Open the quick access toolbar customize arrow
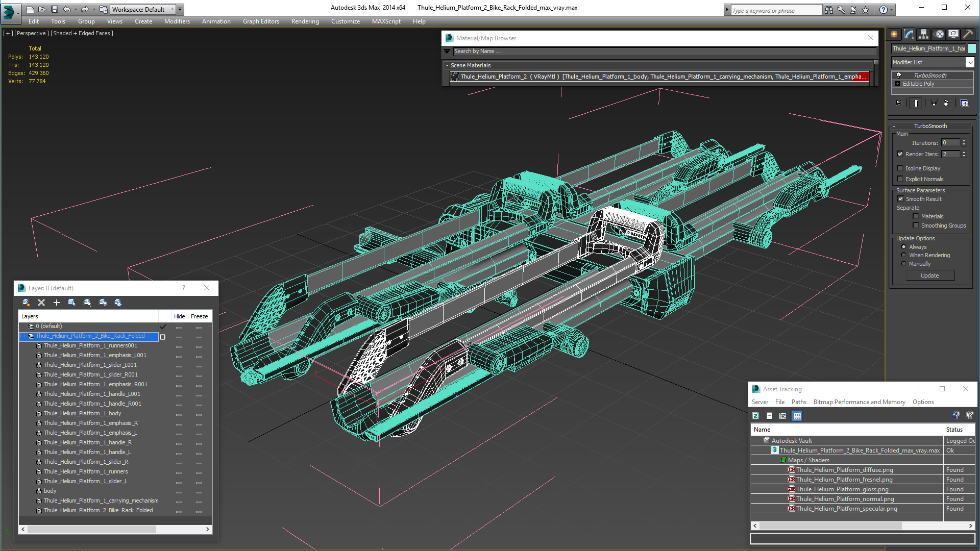980x551 pixels. [180, 9]
